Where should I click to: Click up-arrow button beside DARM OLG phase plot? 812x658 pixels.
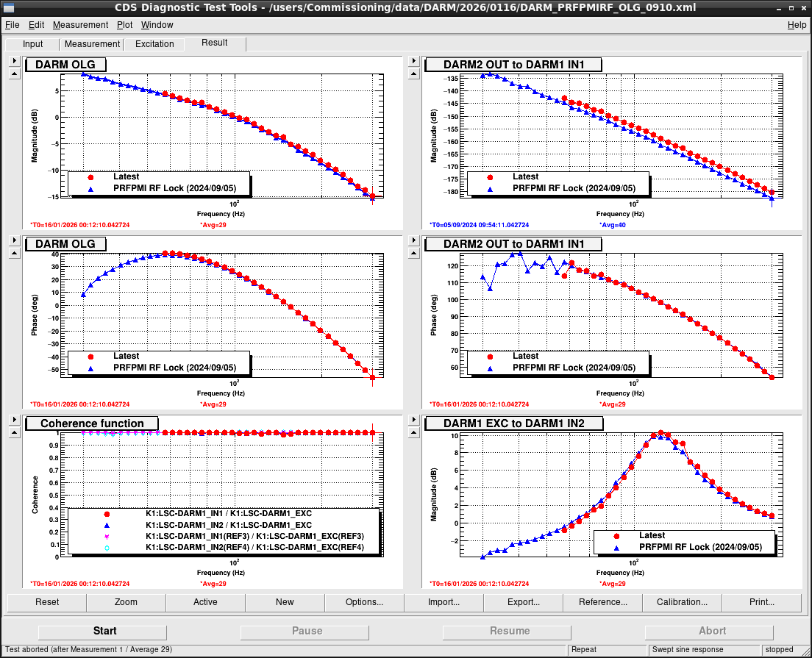tap(13, 253)
